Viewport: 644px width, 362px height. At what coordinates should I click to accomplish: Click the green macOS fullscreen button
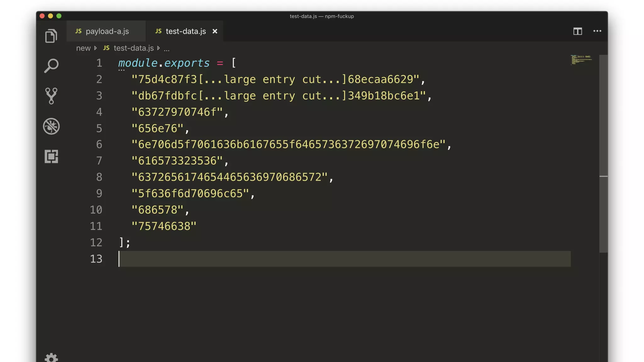click(59, 16)
